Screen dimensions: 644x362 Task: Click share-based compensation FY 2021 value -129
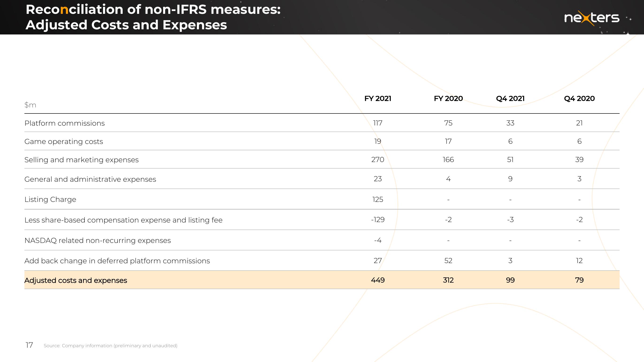(x=378, y=219)
